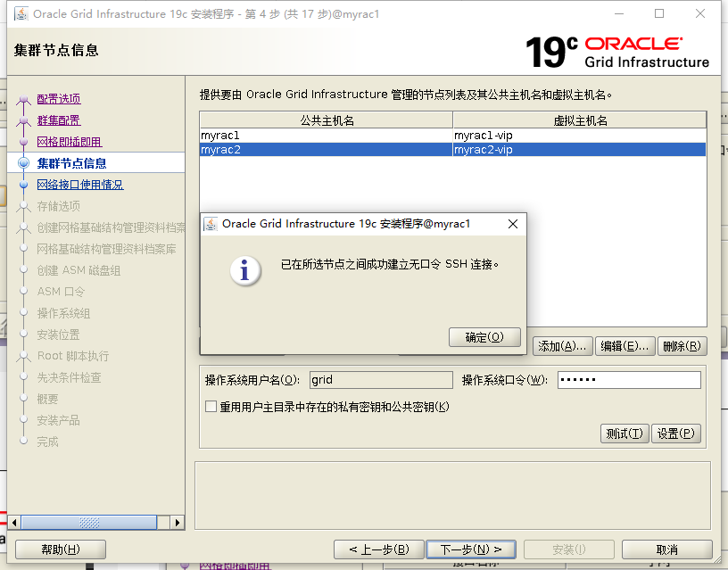Open the 网格即插即用 step link

70,142
